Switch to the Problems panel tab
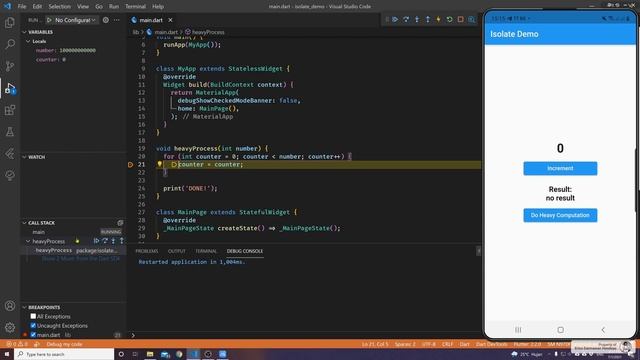Screen dimensions: 640x360 tap(147, 251)
